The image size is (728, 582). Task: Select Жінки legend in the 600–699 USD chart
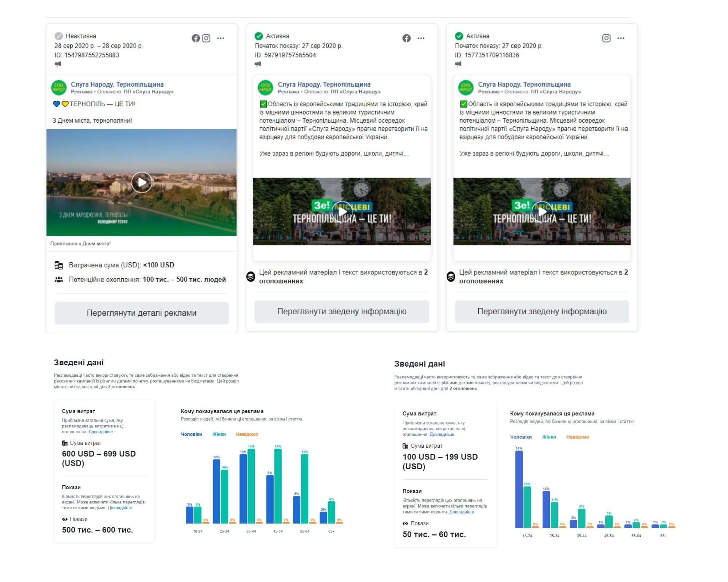[x=219, y=434]
